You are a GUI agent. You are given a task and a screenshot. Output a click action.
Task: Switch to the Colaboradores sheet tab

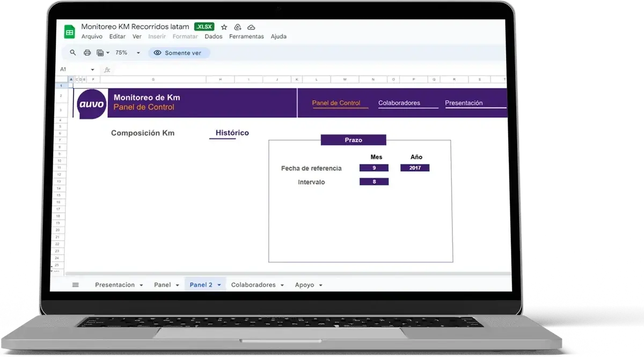[x=253, y=285]
